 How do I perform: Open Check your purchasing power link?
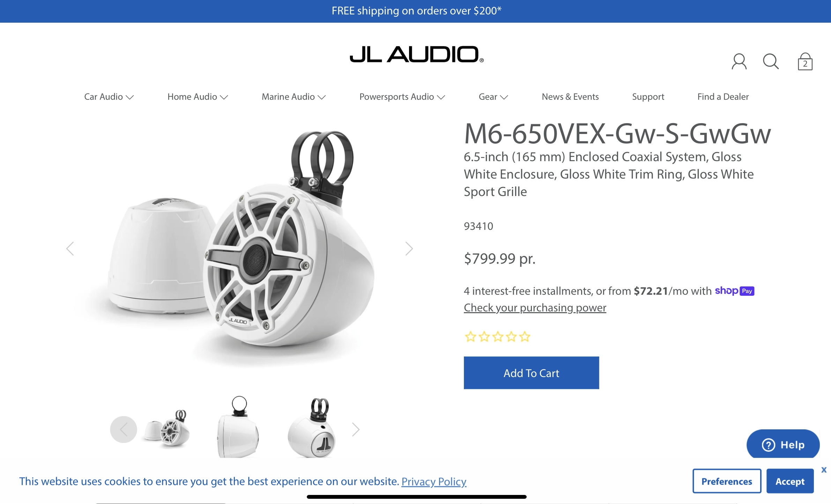[535, 308]
